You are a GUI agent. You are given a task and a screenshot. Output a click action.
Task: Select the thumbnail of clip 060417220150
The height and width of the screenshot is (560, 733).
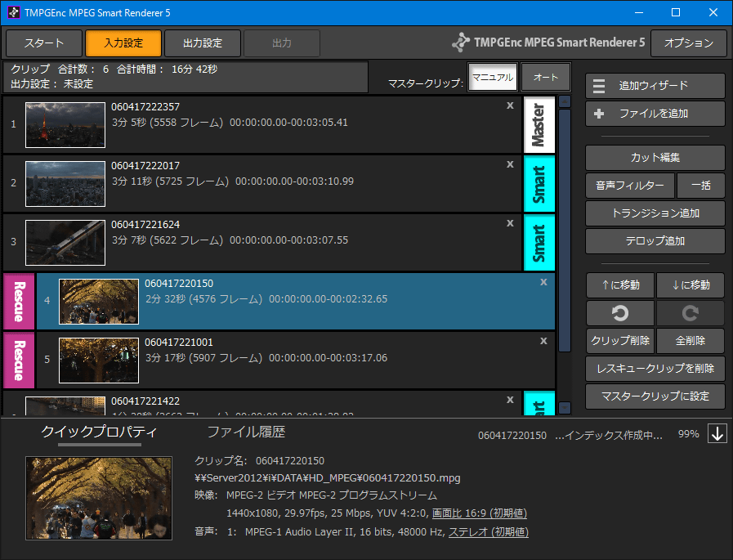99,302
